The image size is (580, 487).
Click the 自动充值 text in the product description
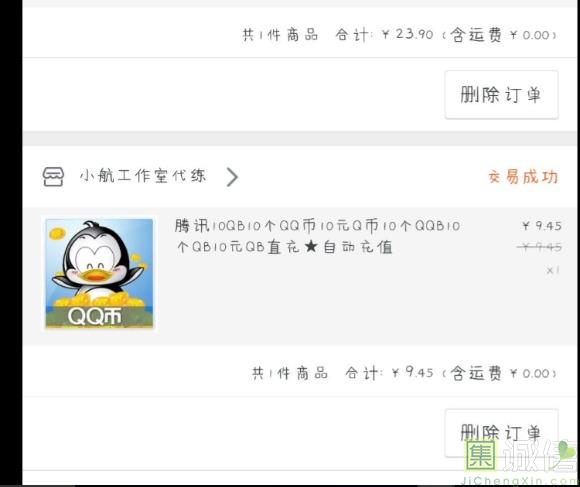coord(358,247)
